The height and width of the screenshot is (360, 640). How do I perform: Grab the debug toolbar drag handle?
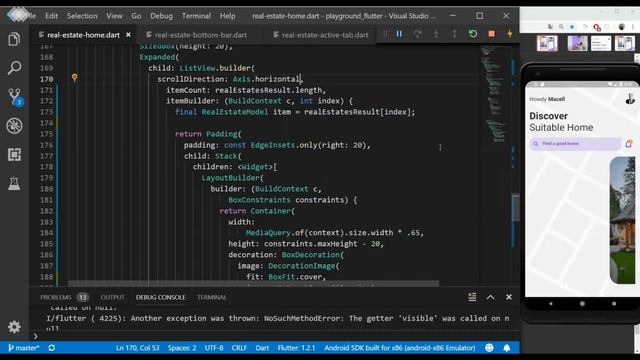coord(385,34)
